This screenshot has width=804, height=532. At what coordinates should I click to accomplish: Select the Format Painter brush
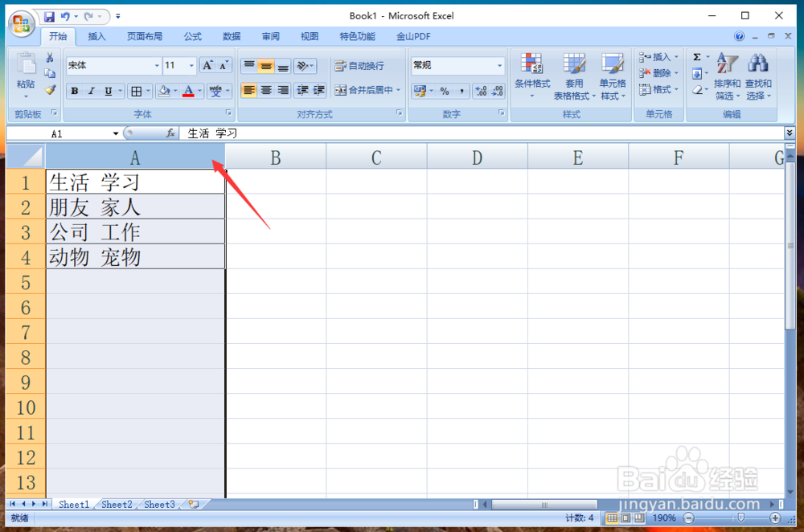[50, 90]
